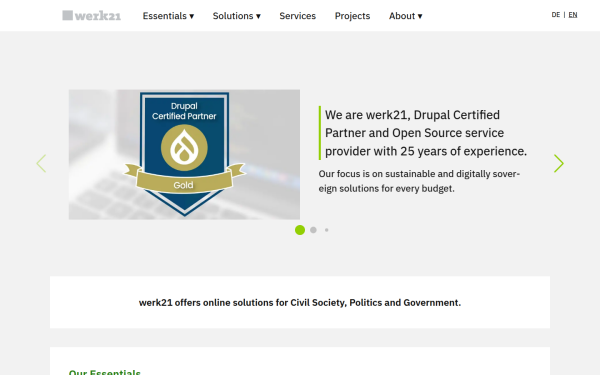Click the Drupal Certified Partner Gold badge image
This screenshot has height=375, width=600.
[x=184, y=155]
